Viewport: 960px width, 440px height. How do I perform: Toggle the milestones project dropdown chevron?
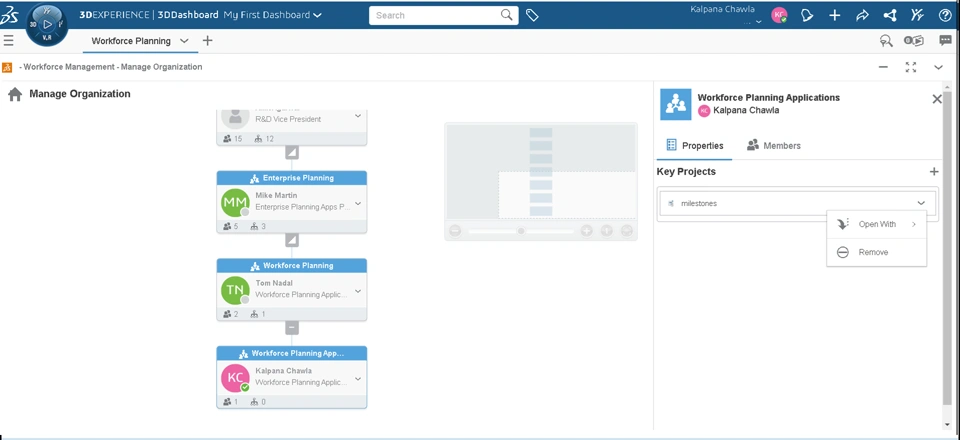921,203
